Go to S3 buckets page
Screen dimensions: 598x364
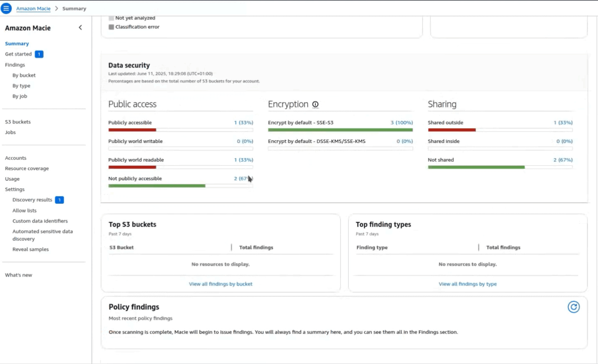pyautogui.click(x=18, y=122)
